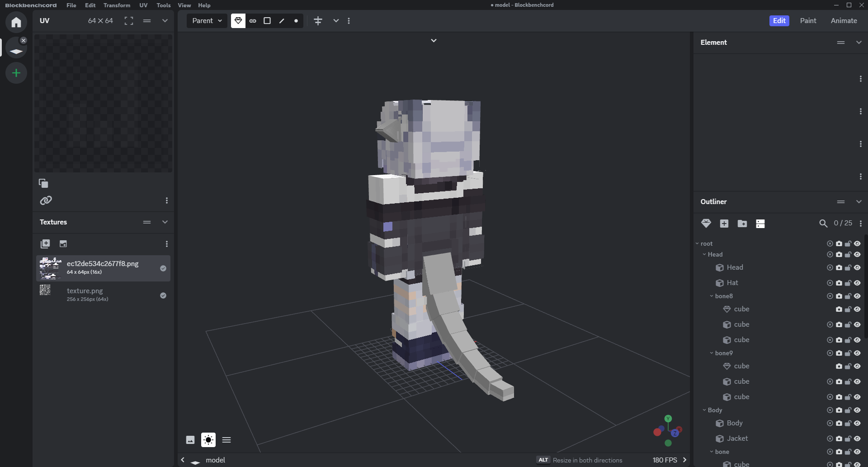
Task: Switch to the Paint mode tab
Action: click(808, 21)
